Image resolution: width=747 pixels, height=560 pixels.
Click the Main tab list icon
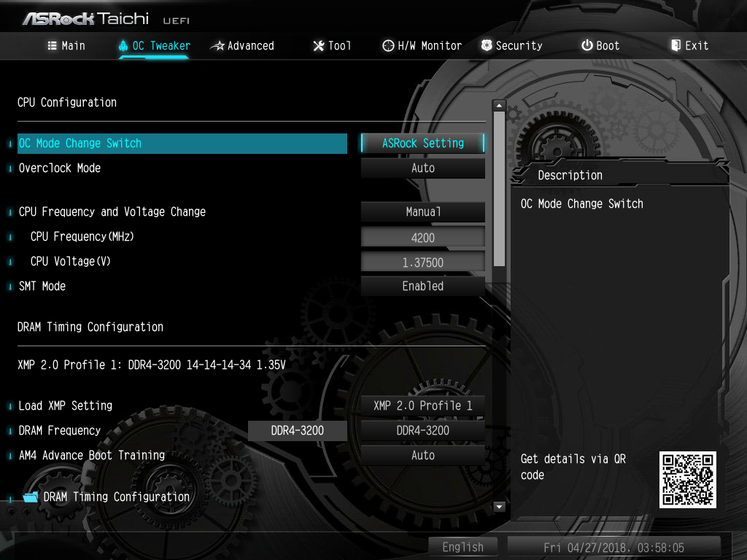coord(52,46)
